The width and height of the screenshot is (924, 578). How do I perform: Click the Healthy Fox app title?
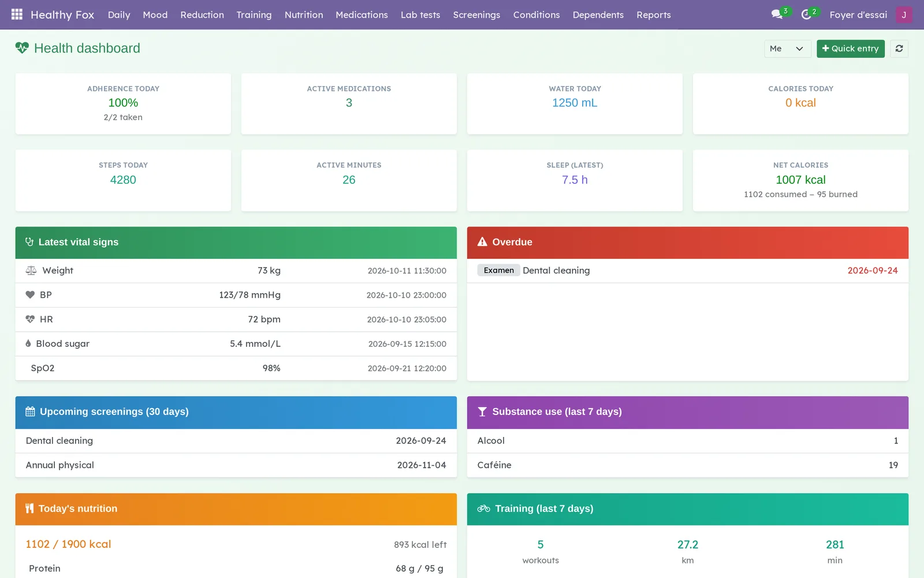pyautogui.click(x=62, y=14)
